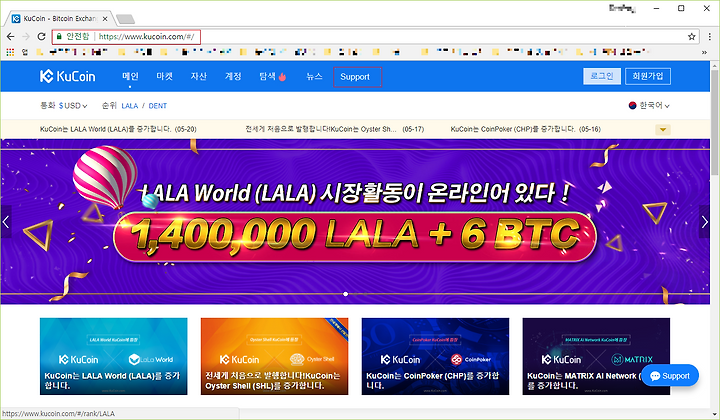Open a new browser tab
Image resolution: width=720 pixels, height=420 pixels.
pyautogui.click(x=125, y=19)
